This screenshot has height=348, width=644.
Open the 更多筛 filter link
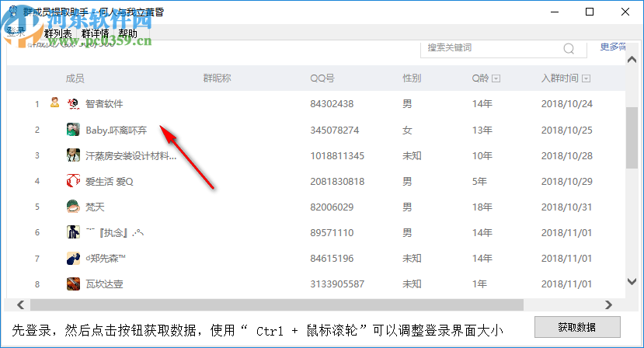pos(612,47)
